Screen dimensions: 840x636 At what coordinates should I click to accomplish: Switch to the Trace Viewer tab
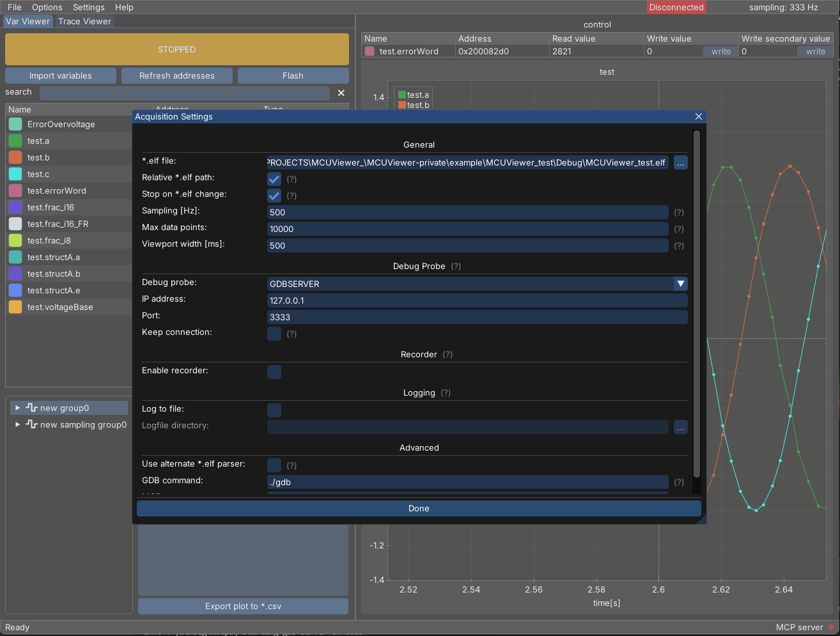pos(84,21)
